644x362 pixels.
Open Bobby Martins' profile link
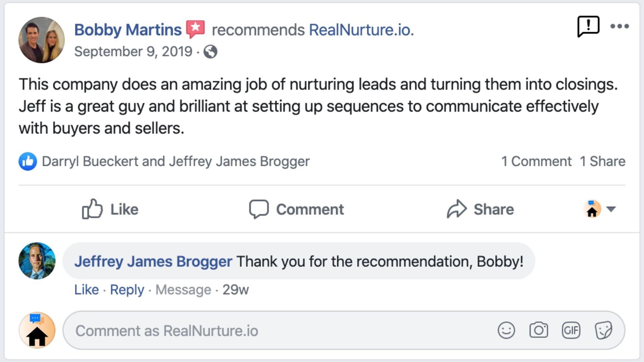tap(128, 30)
